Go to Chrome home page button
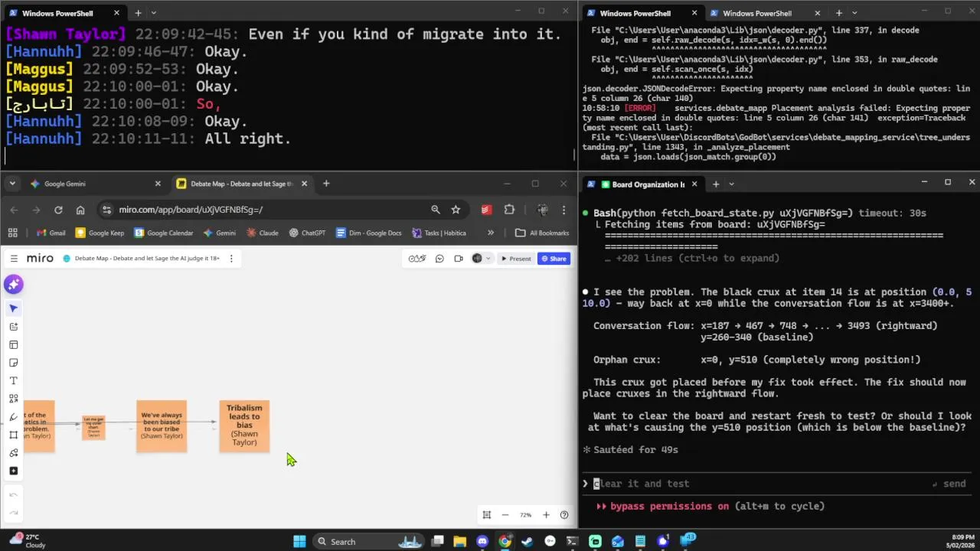 pos(80,210)
